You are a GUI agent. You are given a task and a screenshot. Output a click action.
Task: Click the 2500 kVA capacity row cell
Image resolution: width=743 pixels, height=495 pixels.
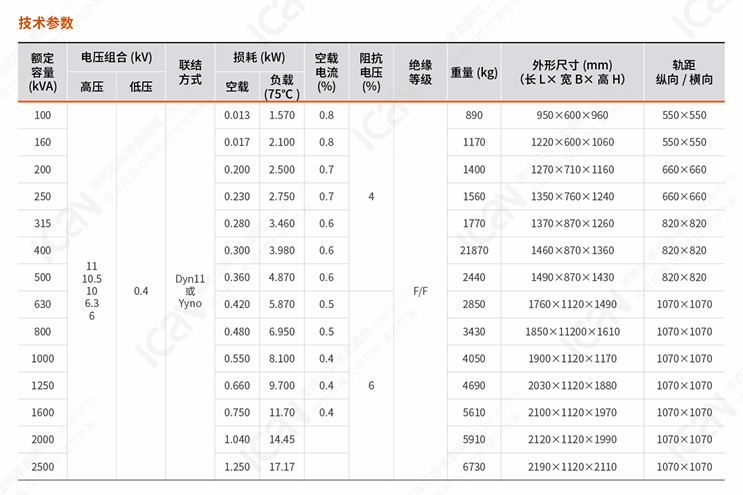point(42,466)
